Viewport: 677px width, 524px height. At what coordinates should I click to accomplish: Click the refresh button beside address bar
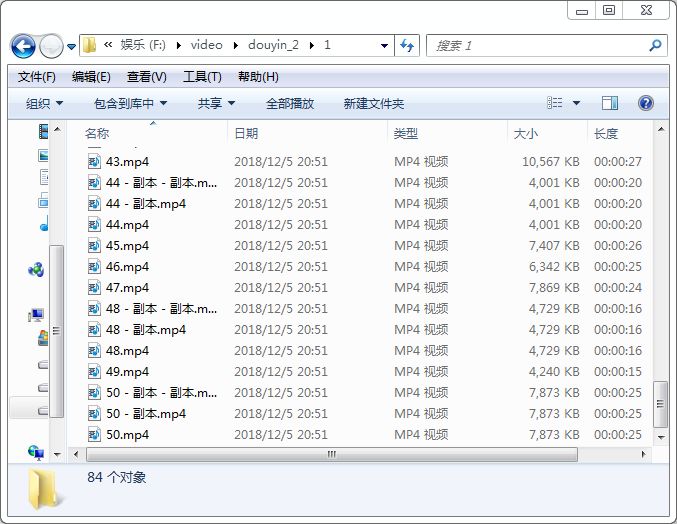407,46
